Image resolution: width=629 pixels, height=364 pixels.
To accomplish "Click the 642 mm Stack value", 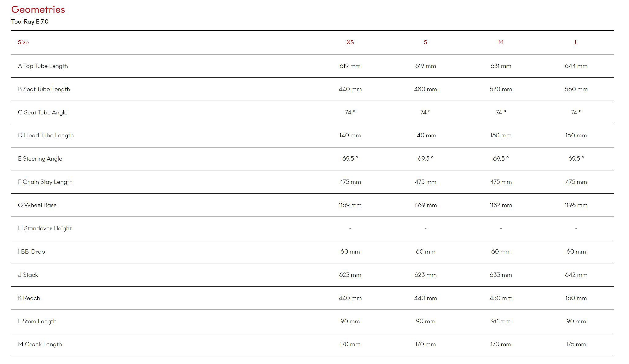I will click(x=576, y=275).
